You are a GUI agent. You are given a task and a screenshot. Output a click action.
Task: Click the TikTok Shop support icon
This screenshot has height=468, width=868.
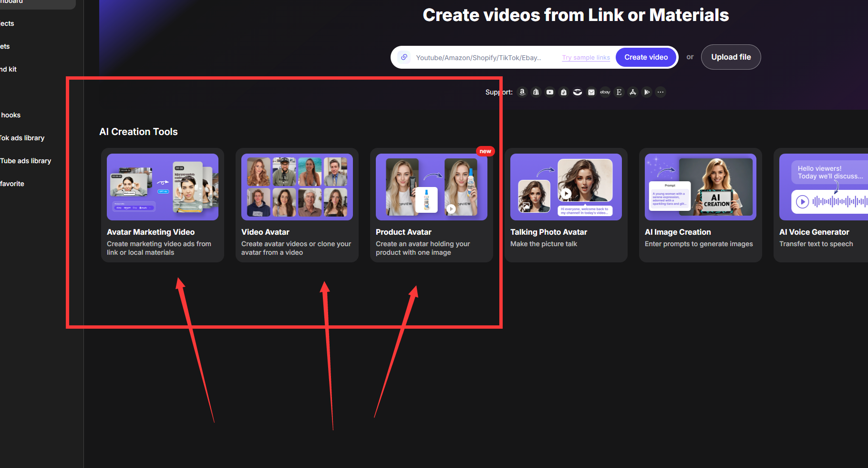pos(564,92)
